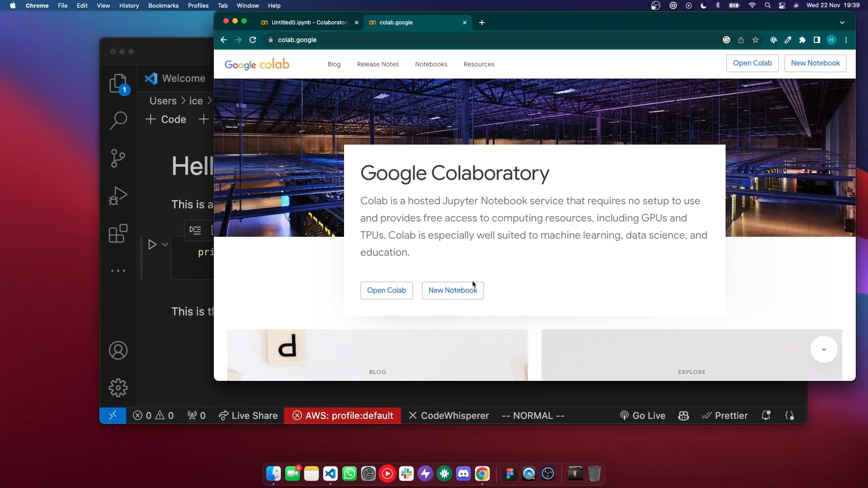The image size is (868, 488).
Task: Toggle the Chrome side panel
Action: point(817,40)
